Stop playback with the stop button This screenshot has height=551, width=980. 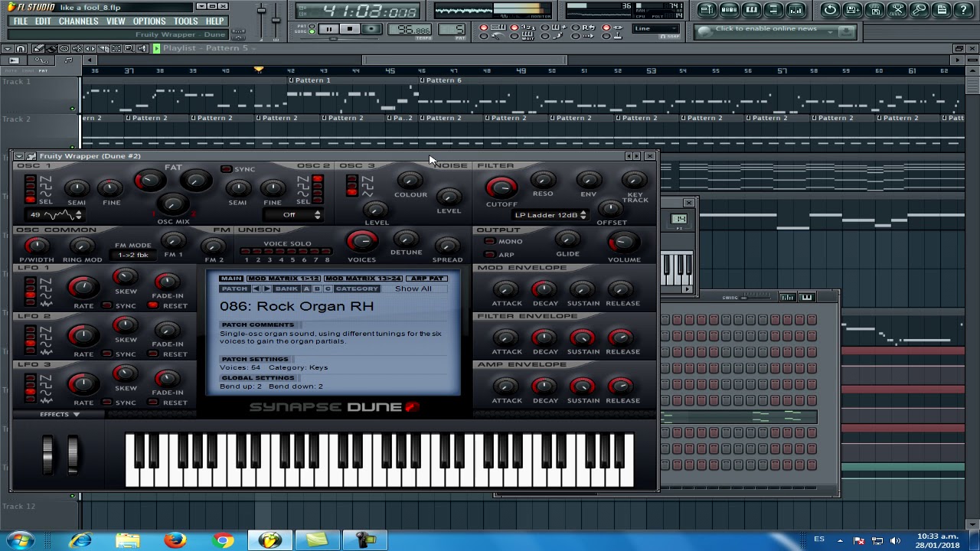click(350, 29)
